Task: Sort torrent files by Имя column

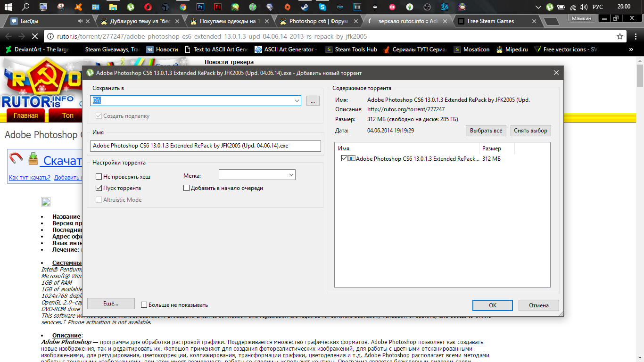Action: pos(407,148)
